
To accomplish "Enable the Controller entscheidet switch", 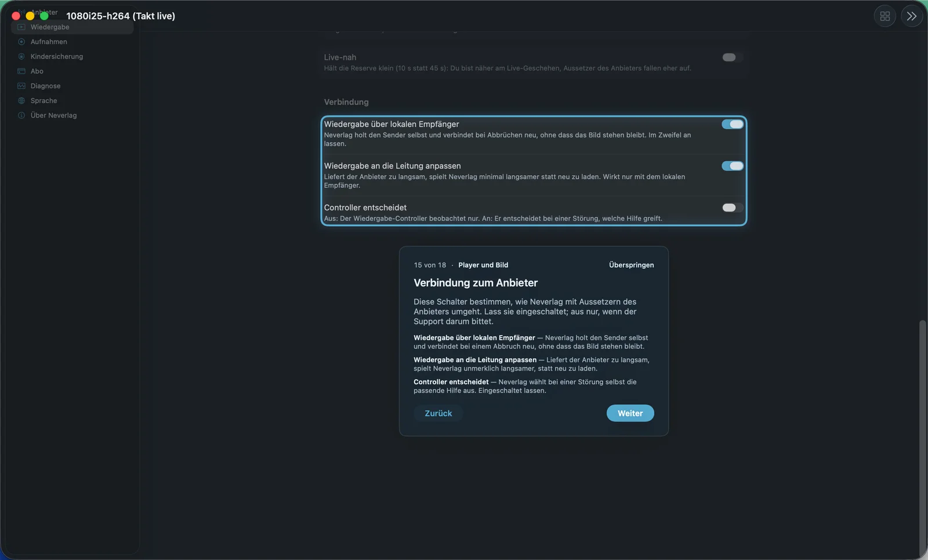I will pyautogui.click(x=732, y=208).
